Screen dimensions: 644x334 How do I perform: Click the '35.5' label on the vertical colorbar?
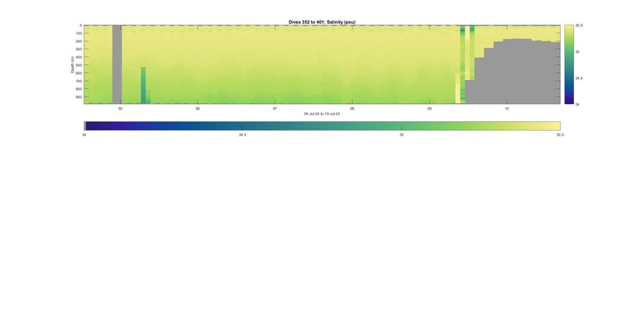579,25
